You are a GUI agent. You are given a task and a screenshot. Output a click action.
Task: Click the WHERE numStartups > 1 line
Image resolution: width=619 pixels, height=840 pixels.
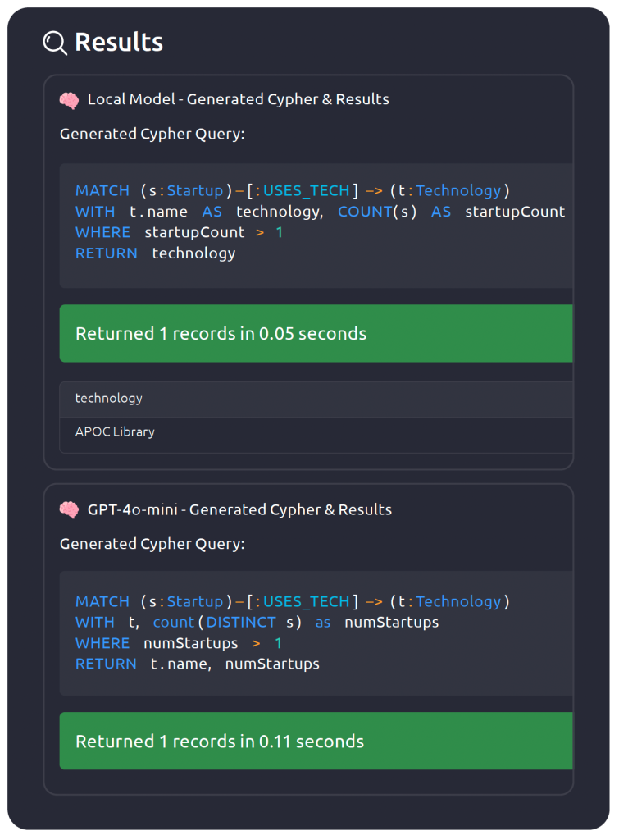179,644
